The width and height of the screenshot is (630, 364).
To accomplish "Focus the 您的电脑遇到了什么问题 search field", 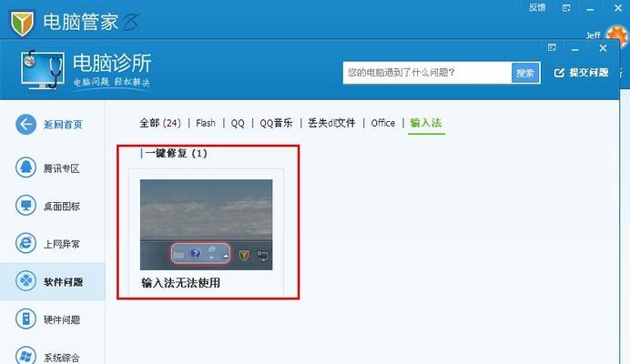I will [x=427, y=73].
